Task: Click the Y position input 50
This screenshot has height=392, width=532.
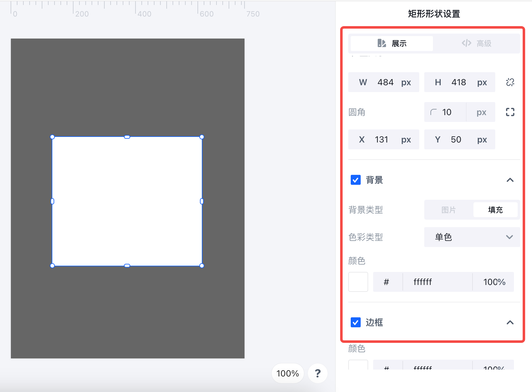Action: click(460, 139)
